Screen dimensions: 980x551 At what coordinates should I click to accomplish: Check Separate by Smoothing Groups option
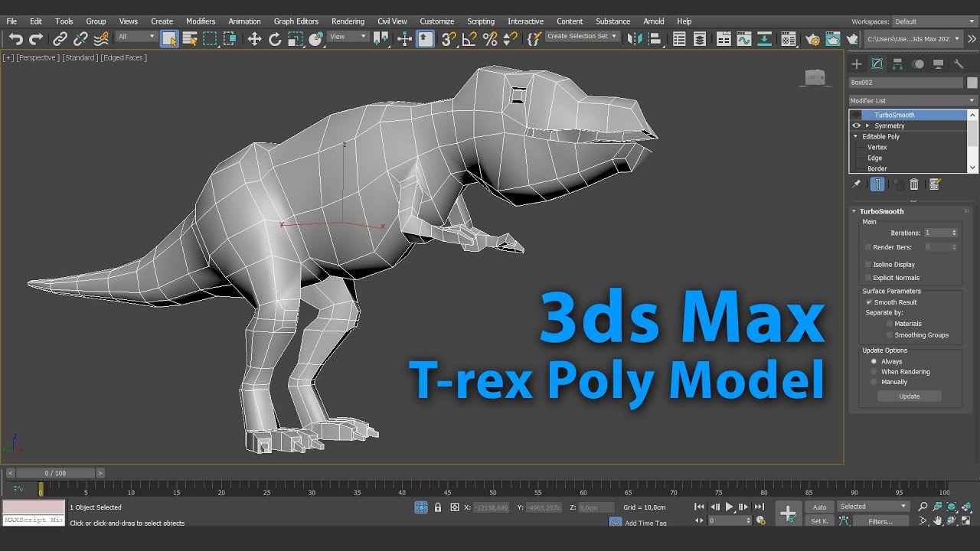[890, 335]
